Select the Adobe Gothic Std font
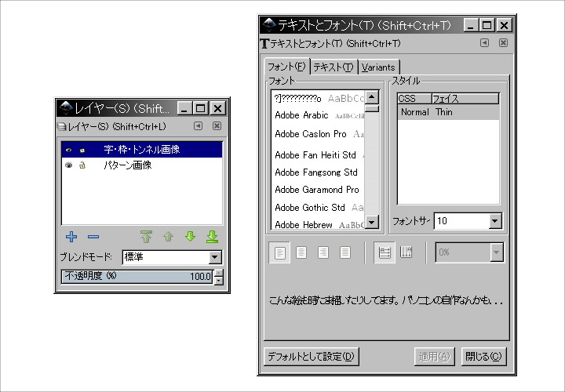 (318, 208)
